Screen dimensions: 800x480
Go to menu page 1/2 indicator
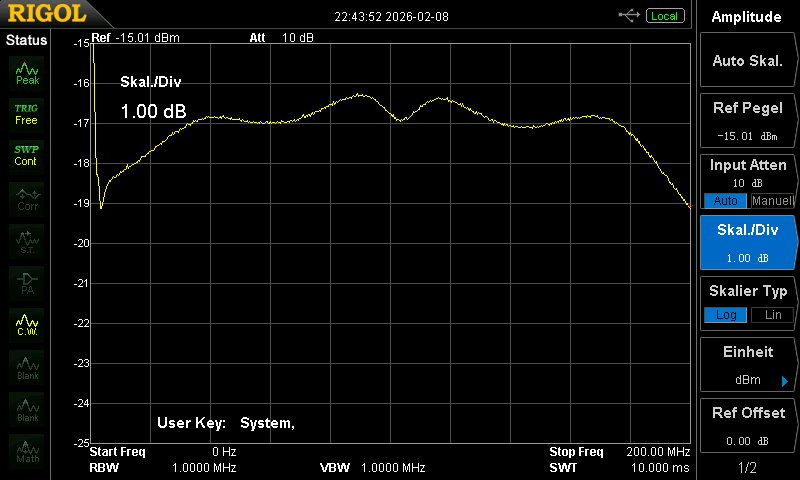747,467
